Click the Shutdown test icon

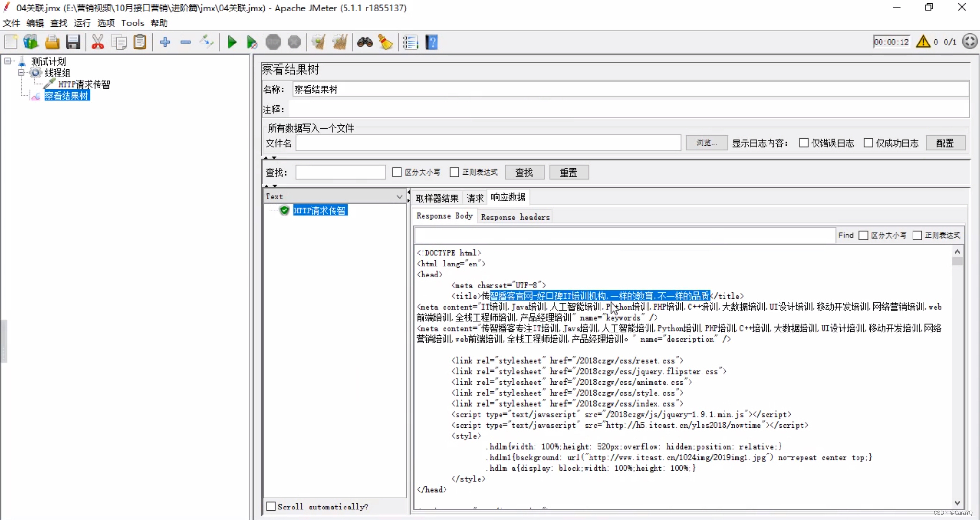tap(294, 42)
